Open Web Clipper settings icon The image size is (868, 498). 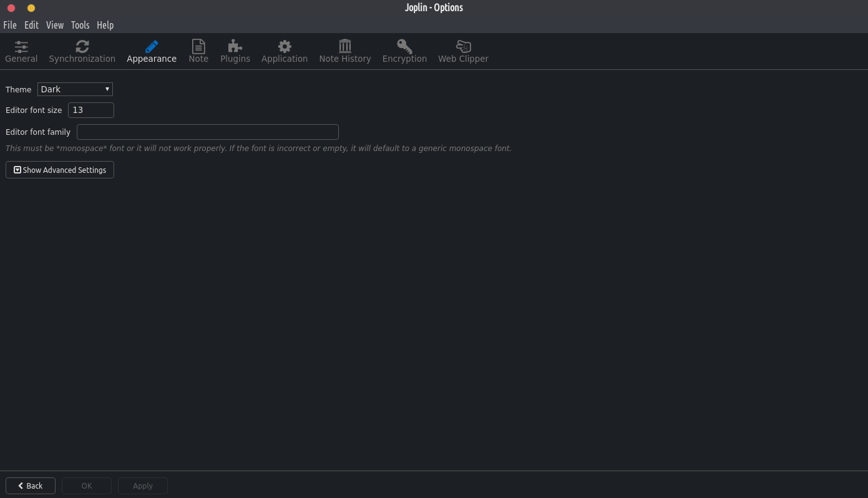pyautogui.click(x=463, y=47)
